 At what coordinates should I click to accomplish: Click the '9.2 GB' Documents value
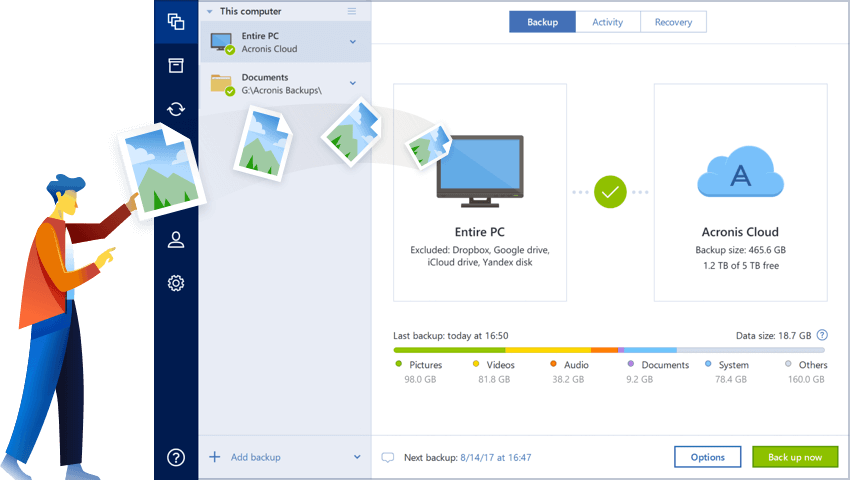point(640,379)
